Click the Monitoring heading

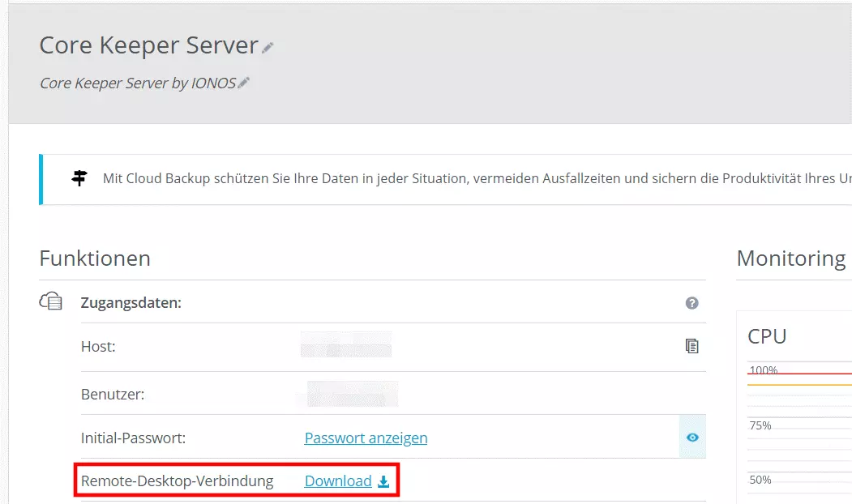pyautogui.click(x=791, y=258)
